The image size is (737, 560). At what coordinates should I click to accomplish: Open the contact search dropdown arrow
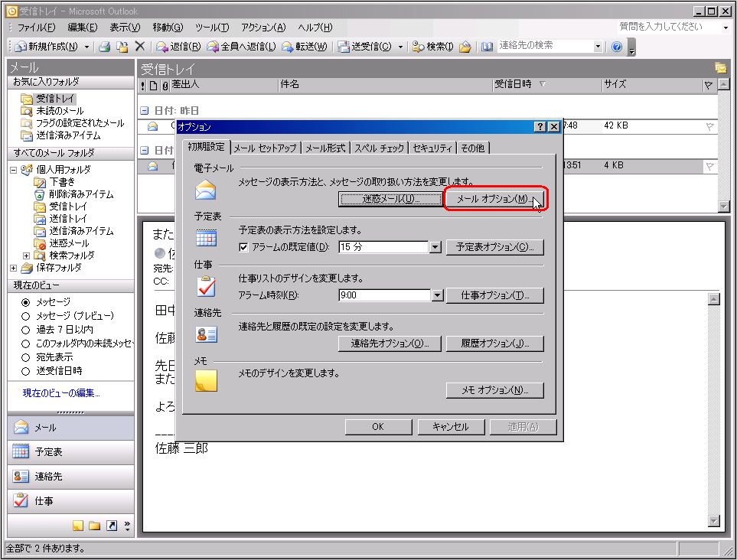pyautogui.click(x=598, y=46)
